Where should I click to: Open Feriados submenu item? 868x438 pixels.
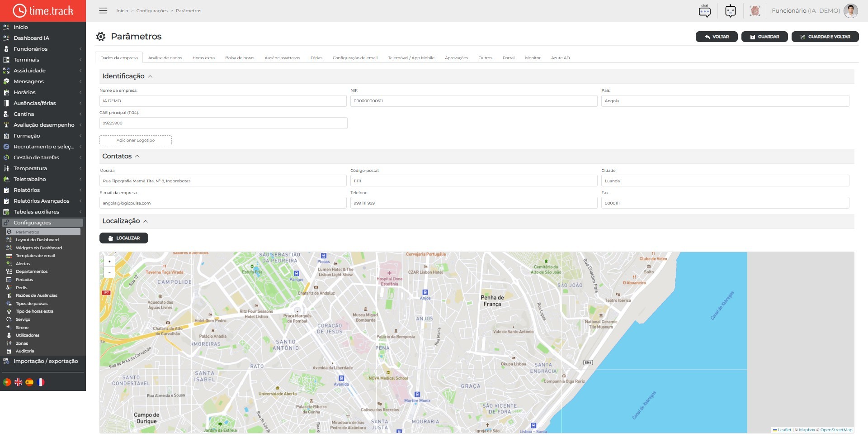click(x=24, y=280)
